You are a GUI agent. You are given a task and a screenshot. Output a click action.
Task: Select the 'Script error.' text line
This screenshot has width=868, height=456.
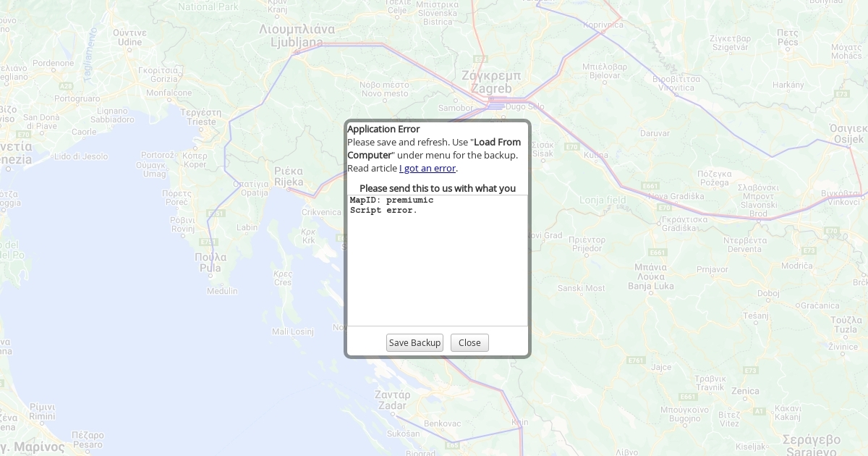(383, 210)
